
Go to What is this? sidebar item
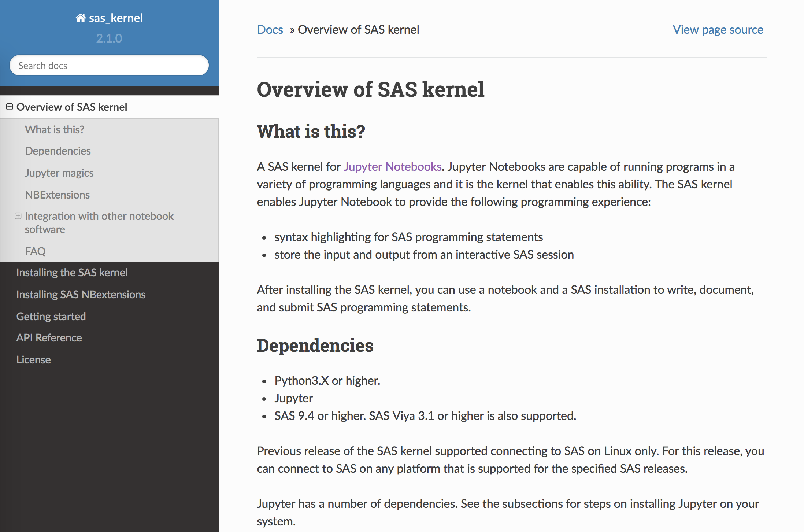tap(55, 130)
